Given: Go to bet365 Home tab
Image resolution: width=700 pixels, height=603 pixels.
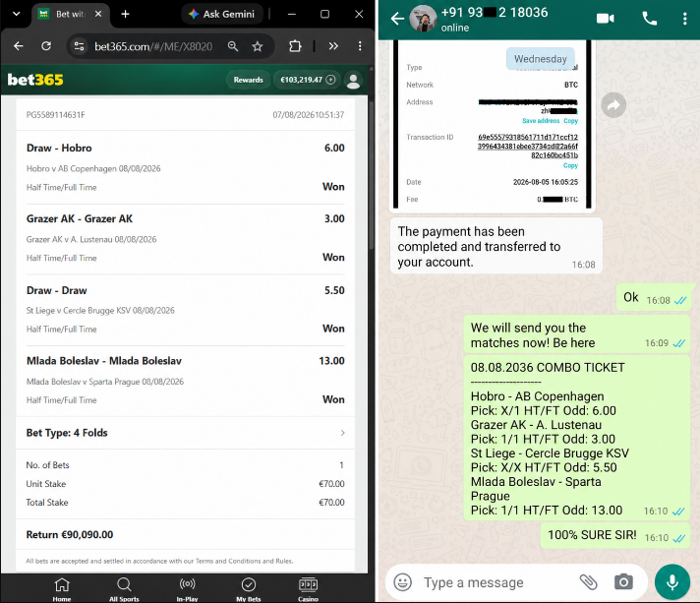Looking at the screenshot, I should coord(62,589).
